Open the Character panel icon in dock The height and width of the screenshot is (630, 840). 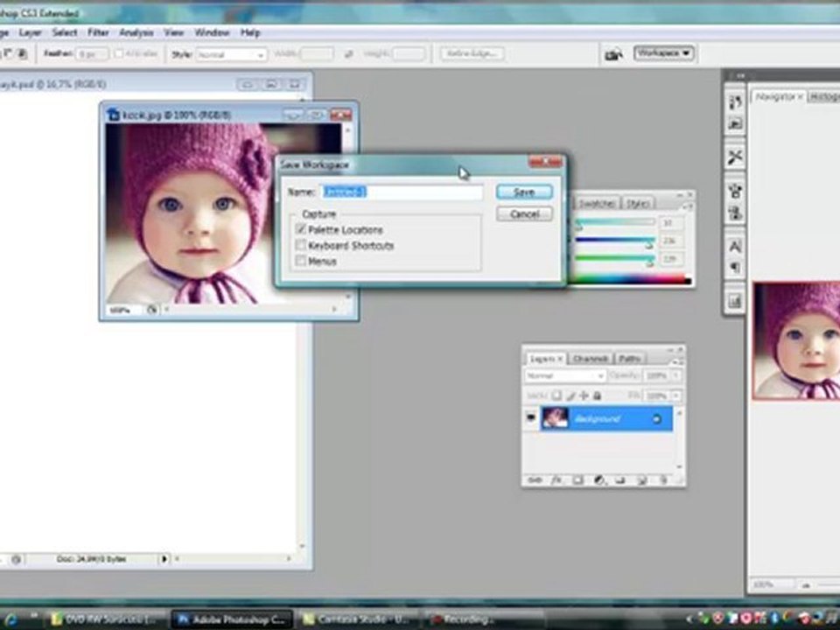pos(735,246)
